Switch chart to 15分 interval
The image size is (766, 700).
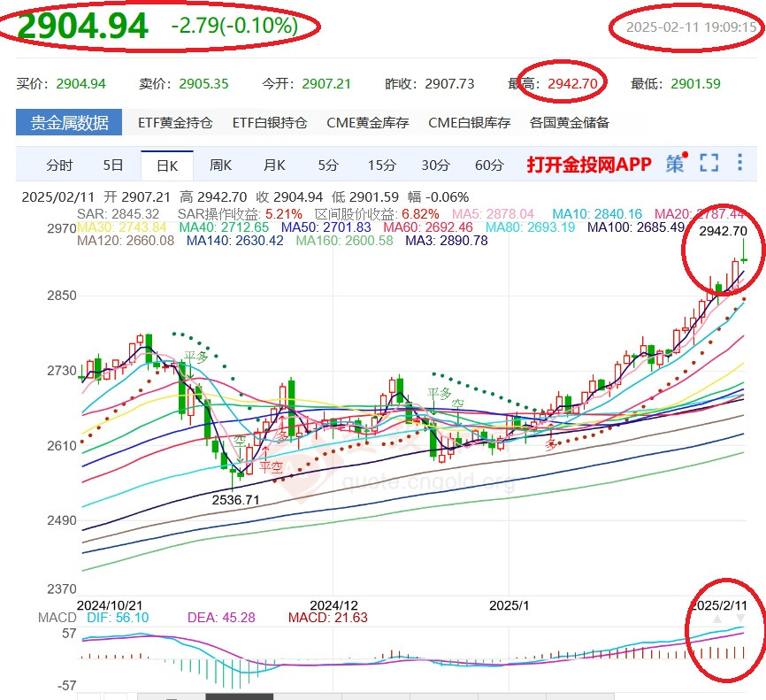tap(381, 165)
